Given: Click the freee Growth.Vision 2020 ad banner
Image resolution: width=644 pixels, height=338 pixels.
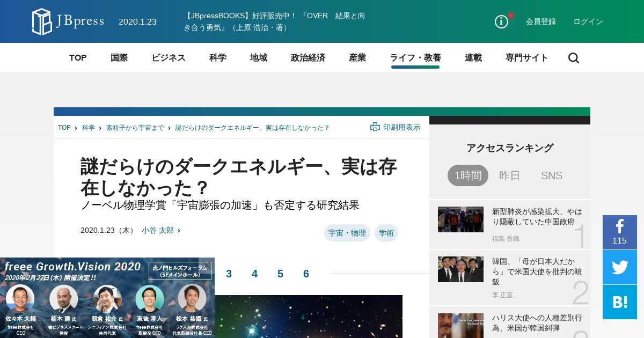Looking at the screenshot, I should pyautogui.click(x=107, y=298).
